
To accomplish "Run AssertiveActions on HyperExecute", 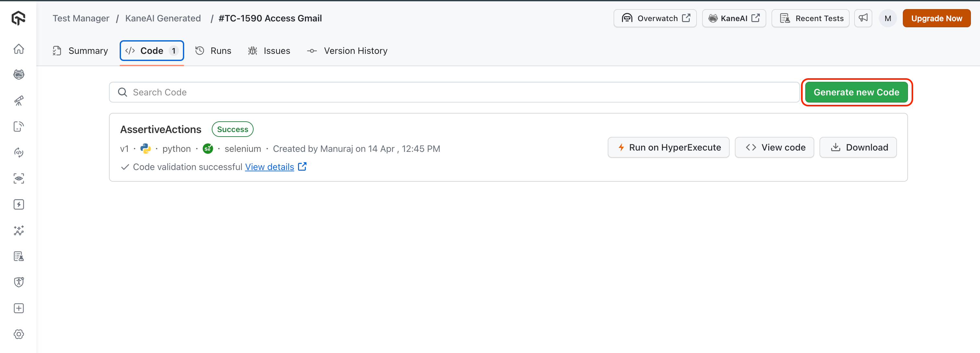I will coord(668,147).
